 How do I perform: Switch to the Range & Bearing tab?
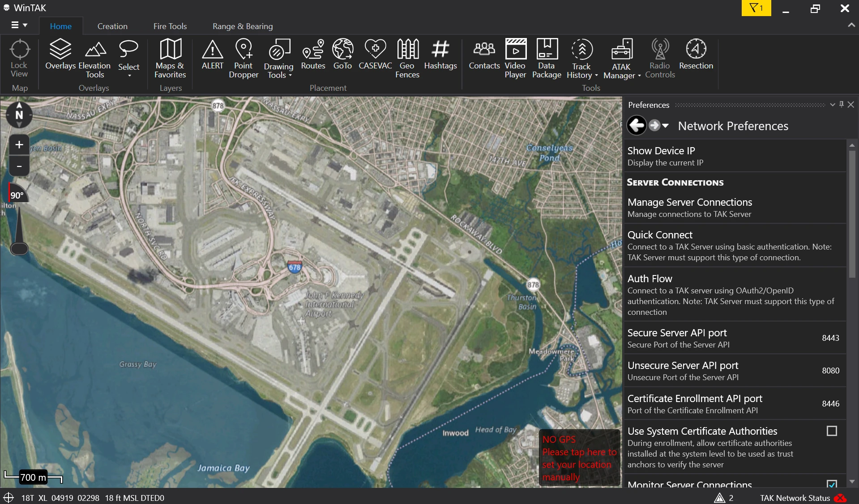click(243, 26)
